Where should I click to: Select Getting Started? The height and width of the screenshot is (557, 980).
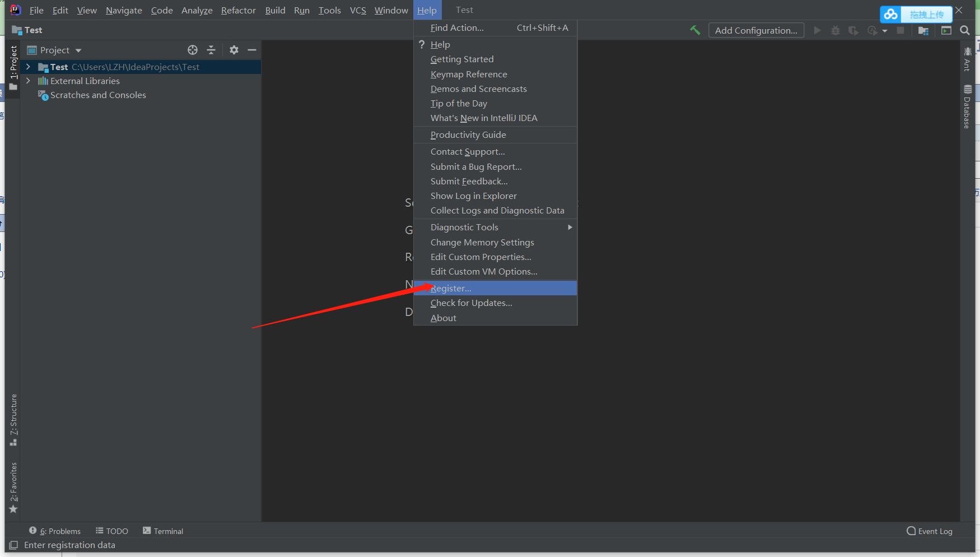495,59
